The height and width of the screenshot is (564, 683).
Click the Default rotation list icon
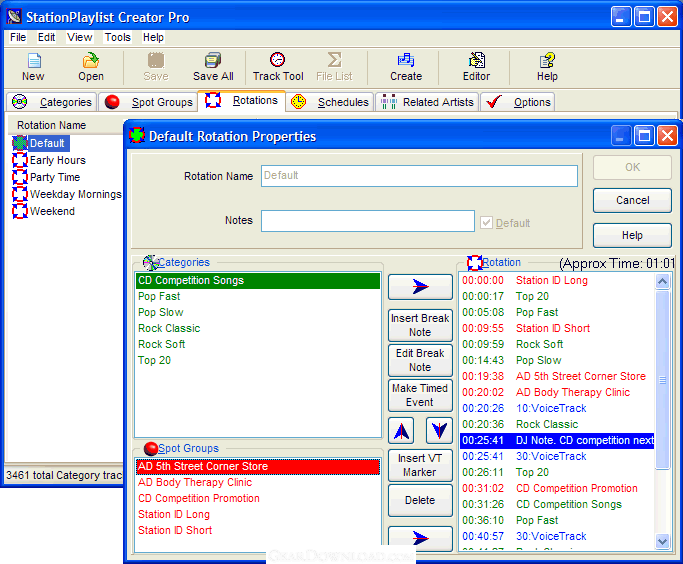click(x=20, y=143)
